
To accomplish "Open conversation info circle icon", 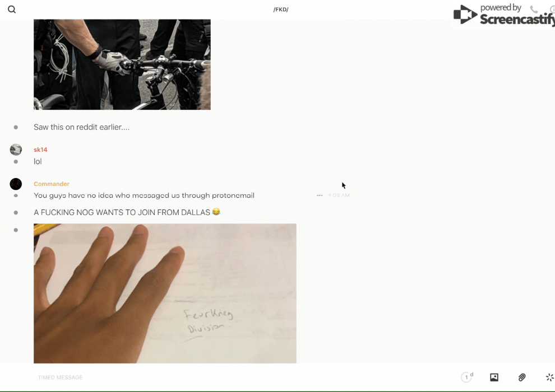I will click(x=553, y=10).
